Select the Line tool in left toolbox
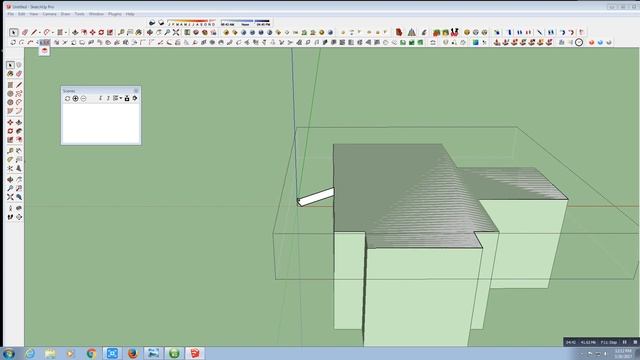The image size is (640, 360). [19, 85]
